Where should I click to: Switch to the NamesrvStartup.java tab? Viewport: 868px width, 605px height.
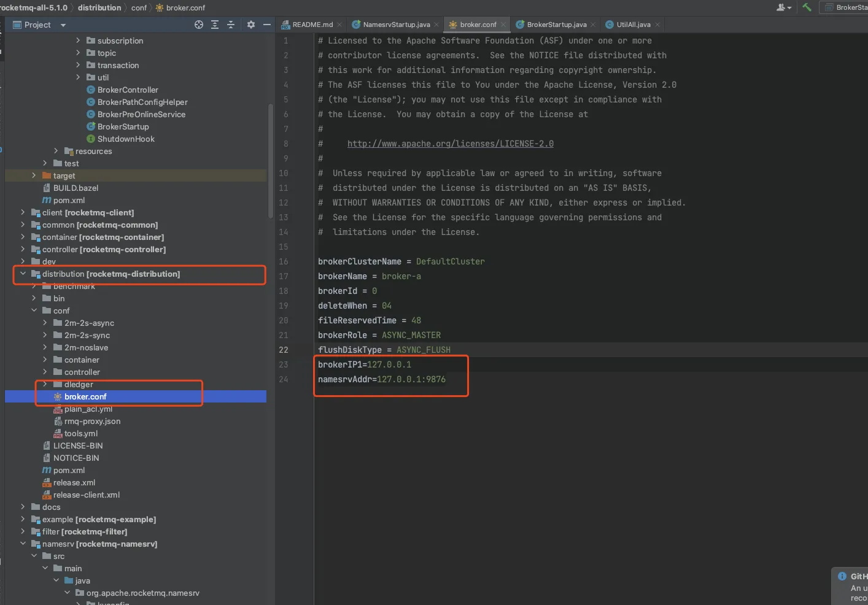[x=396, y=25]
